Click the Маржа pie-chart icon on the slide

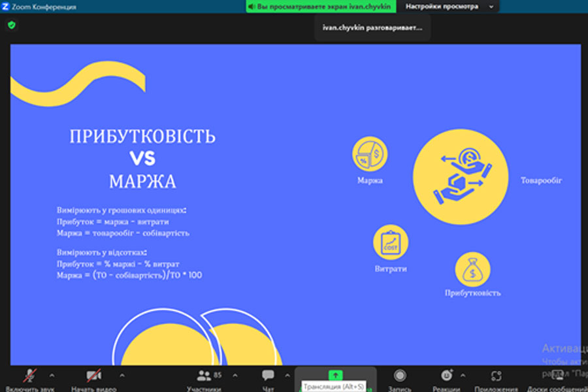pyautogui.click(x=370, y=154)
